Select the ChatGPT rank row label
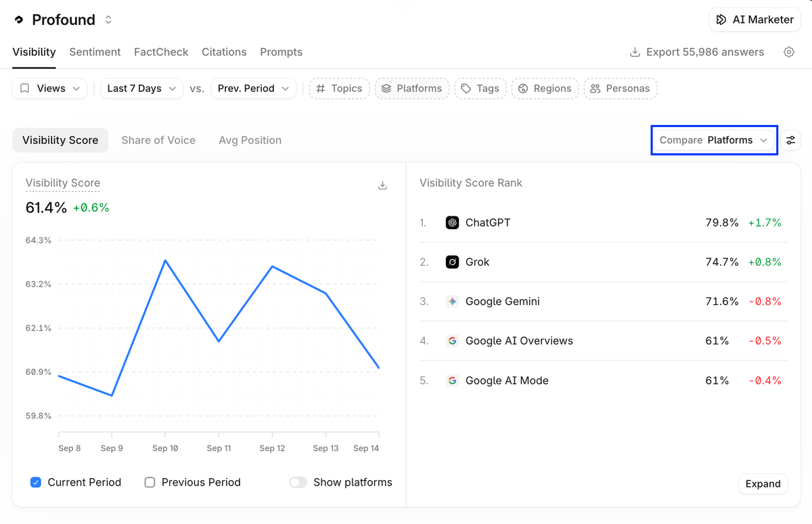 tap(488, 222)
